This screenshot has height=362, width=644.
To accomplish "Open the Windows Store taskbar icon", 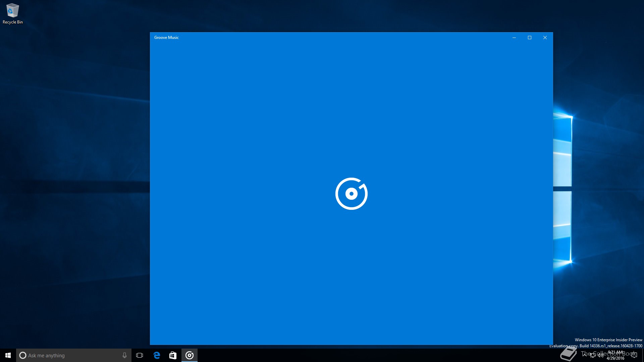I will (x=173, y=355).
